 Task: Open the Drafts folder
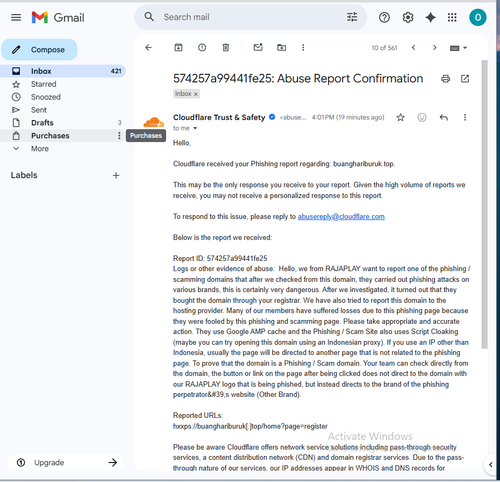click(63, 123)
